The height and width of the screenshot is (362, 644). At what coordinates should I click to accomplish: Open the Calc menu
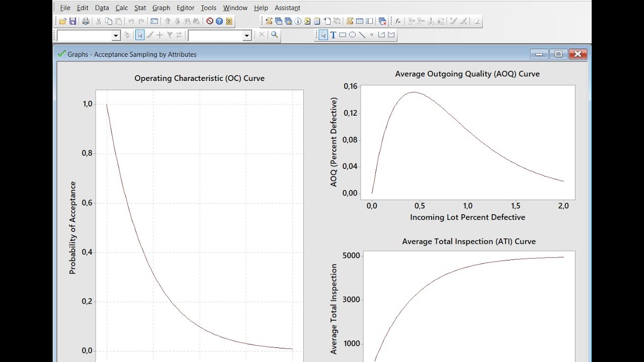pyautogui.click(x=121, y=8)
